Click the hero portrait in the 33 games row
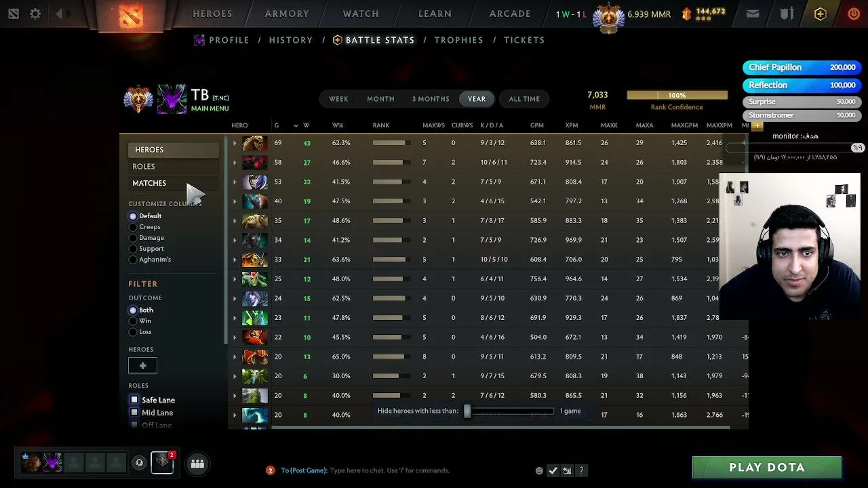The width and height of the screenshot is (868, 488). click(x=255, y=260)
